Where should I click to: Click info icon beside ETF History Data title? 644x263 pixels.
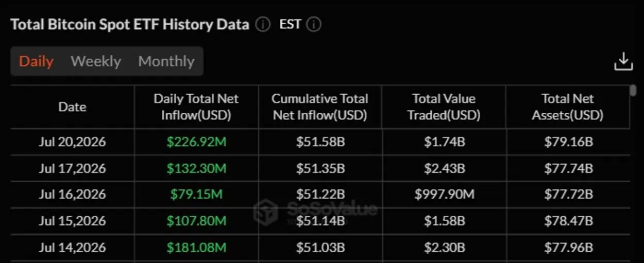(x=263, y=25)
